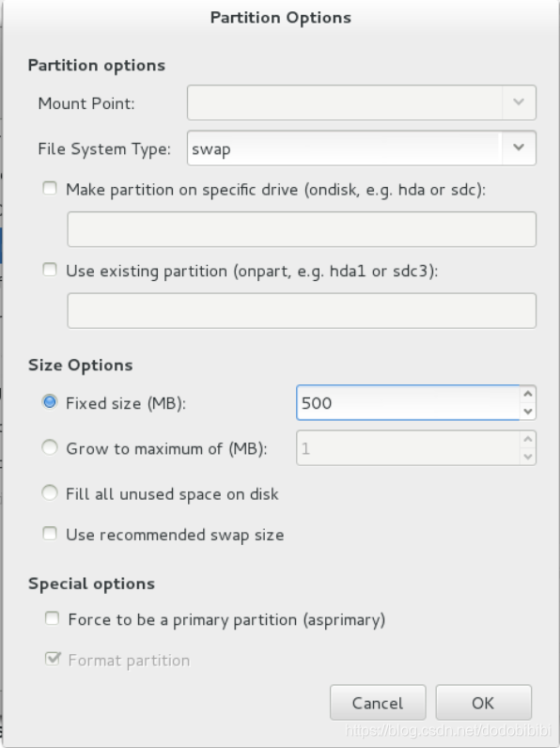Image resolution: width=560 pixels, height=748 pixels.
Task: Click the Grow to maximum down arrow
Action: tap(527, 457)
